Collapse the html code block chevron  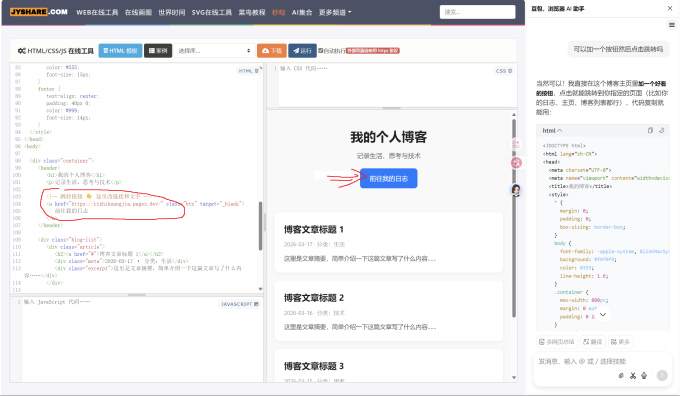click(560, 131)
